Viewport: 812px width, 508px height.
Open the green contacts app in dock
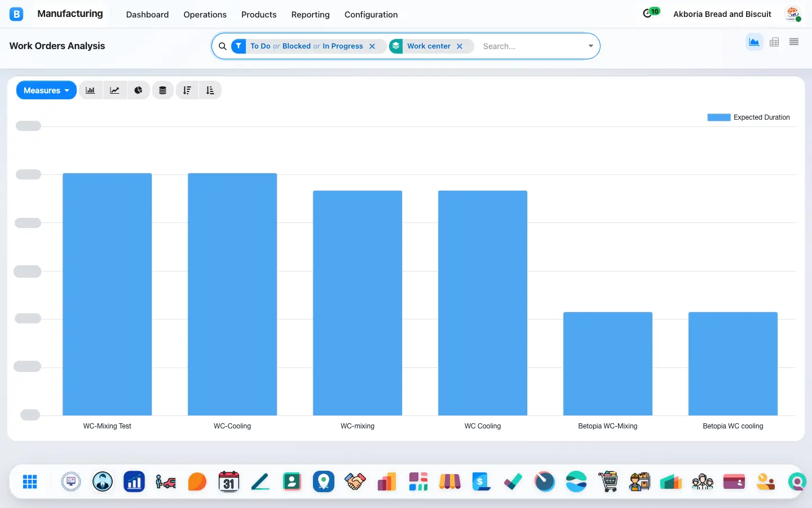292,481
